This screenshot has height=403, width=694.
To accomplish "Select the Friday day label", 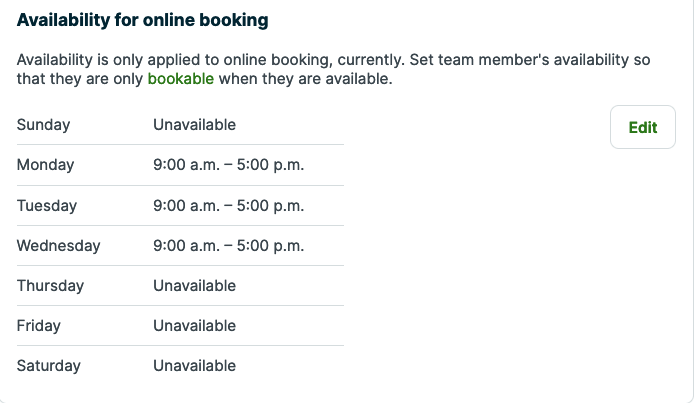I will [x=39, y=325].
